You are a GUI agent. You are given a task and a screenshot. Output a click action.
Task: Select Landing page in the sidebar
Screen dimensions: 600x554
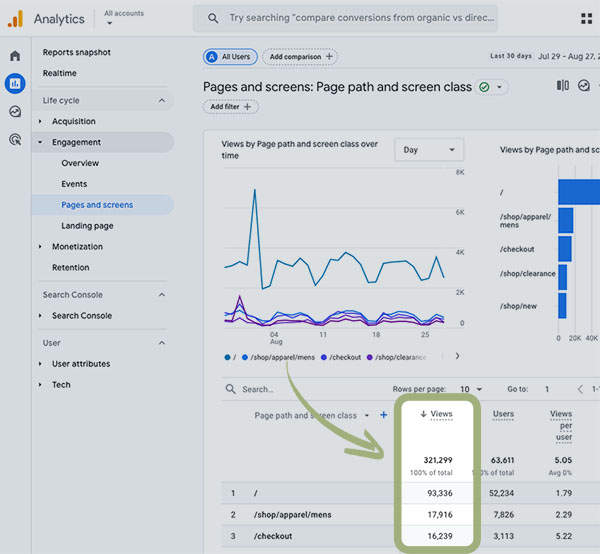[x=87, y=226]
